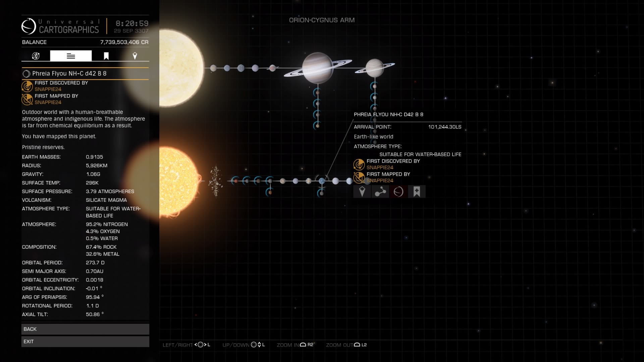This screenshot has width=644, height=362.
Task: Select white planet right of Earth-like world
Action: point(335,181)
